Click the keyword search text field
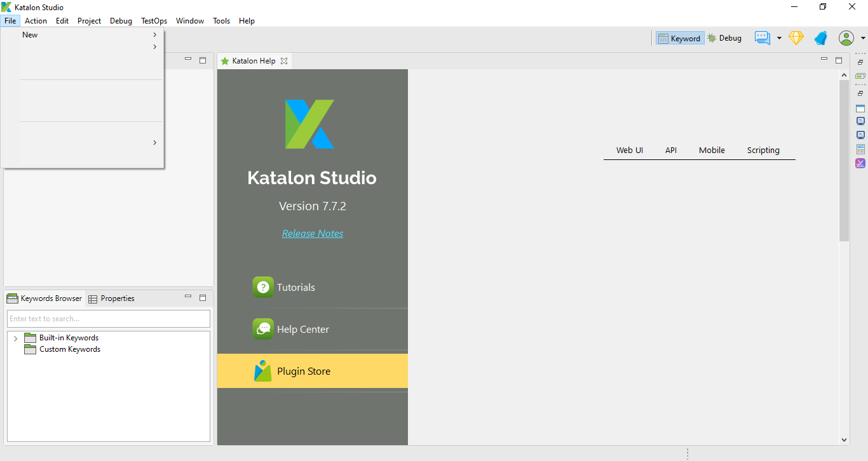The height and width of the screenshot is (461, 868). pyautogui.click(x=109, y=319)
